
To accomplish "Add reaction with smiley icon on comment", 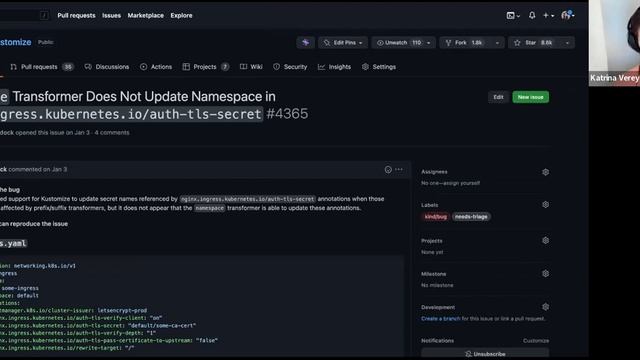I will click(388, 169).
